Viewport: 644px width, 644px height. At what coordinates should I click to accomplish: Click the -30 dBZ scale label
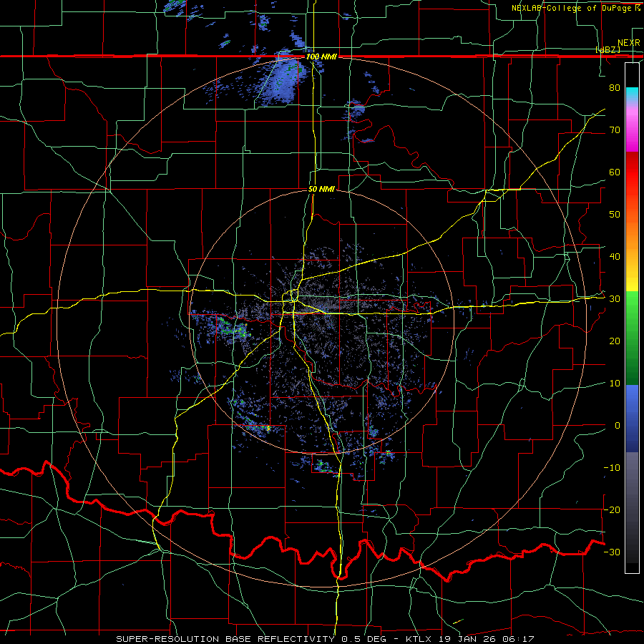pyautogui.click(x=612, y=552)
